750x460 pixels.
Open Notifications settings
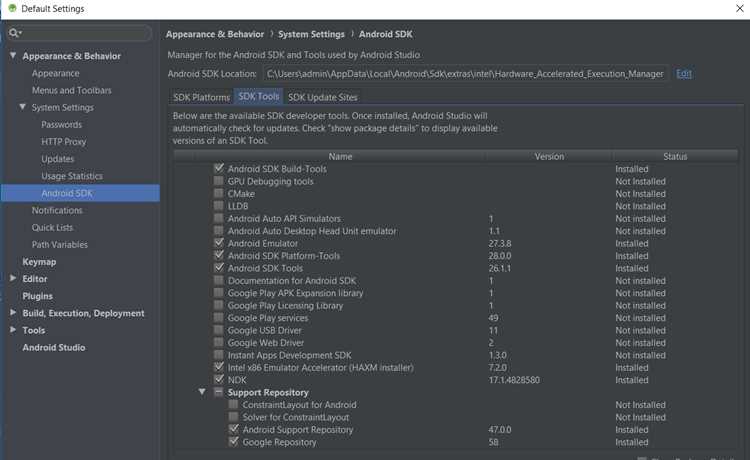[57, 210]
